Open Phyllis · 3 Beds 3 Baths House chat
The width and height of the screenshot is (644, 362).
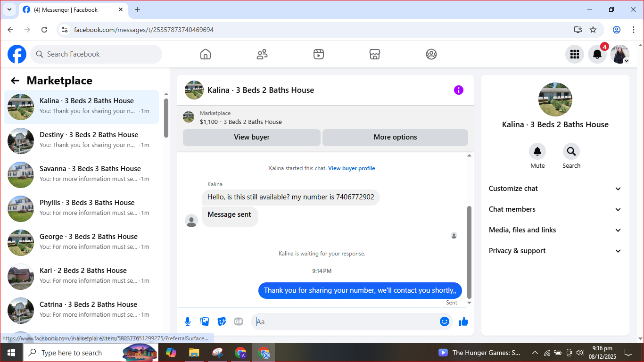pyautogui.click(x=81, y=209)
